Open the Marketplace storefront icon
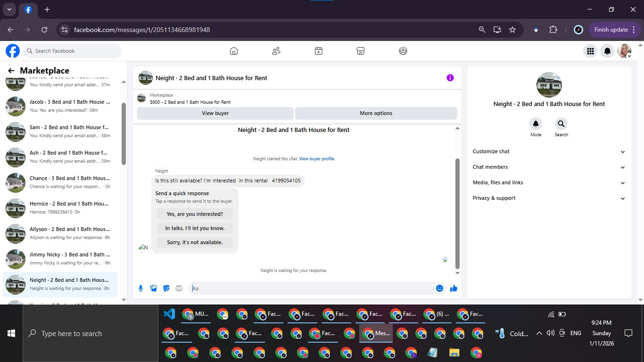This screenshot has height=362, width=644. coord(361,51)
